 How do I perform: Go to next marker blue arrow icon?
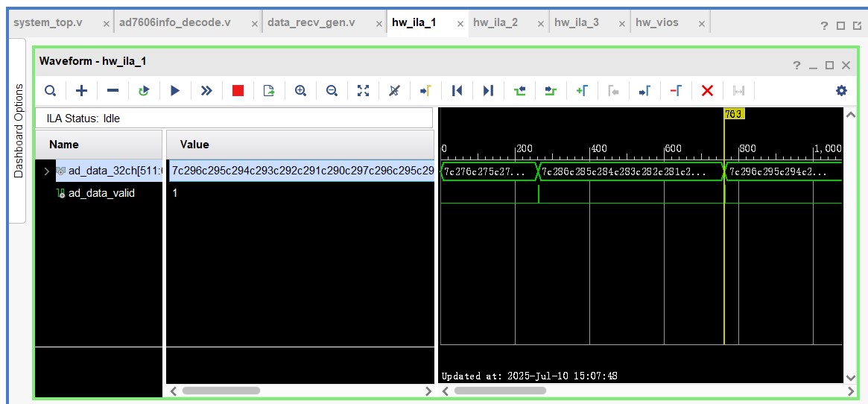tap(644, 91)
